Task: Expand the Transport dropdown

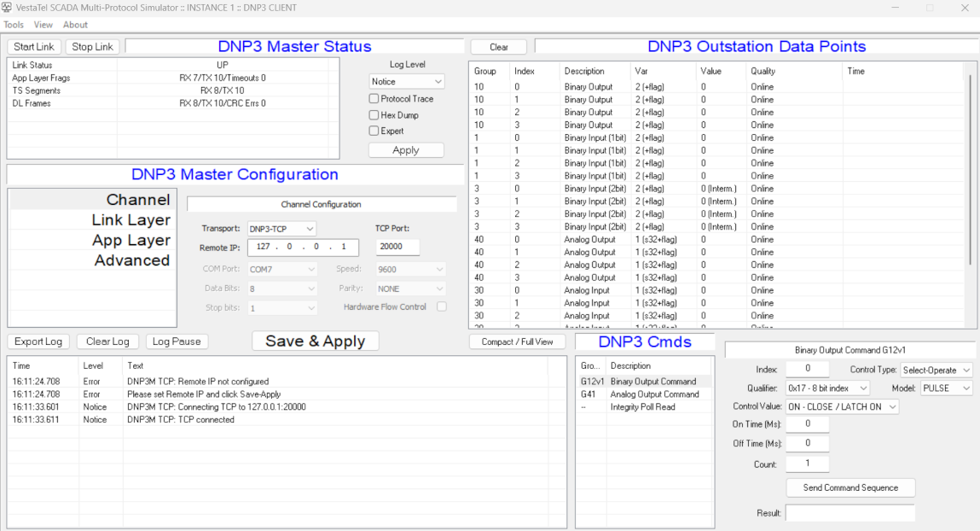Action: click(x=281, y=229)
